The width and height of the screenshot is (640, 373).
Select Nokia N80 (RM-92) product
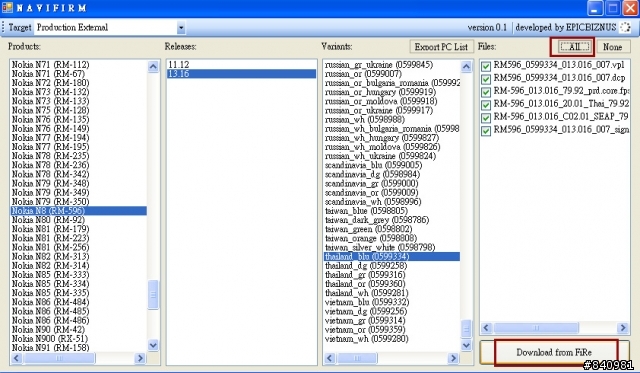(x=79, y=220)
